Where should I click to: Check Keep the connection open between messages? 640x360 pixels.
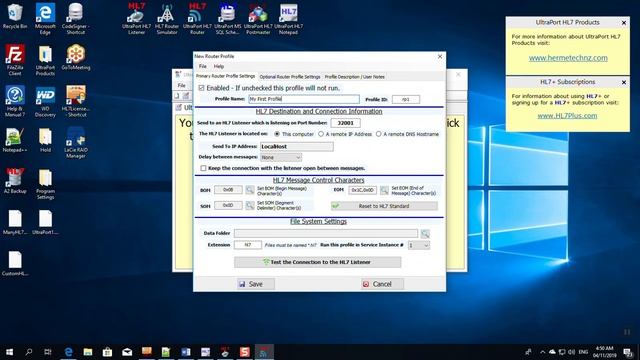203,168
